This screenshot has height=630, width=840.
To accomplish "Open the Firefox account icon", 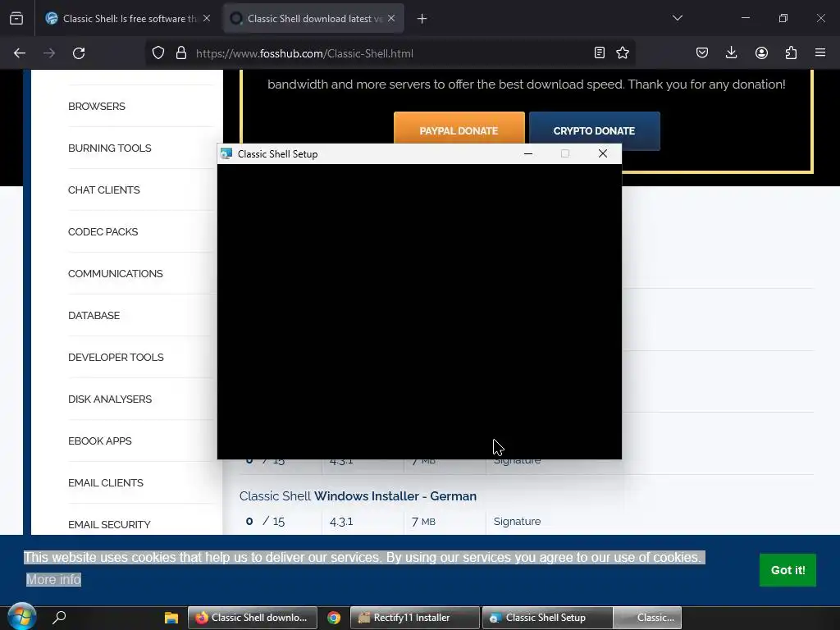I will (x=761, y=52).
